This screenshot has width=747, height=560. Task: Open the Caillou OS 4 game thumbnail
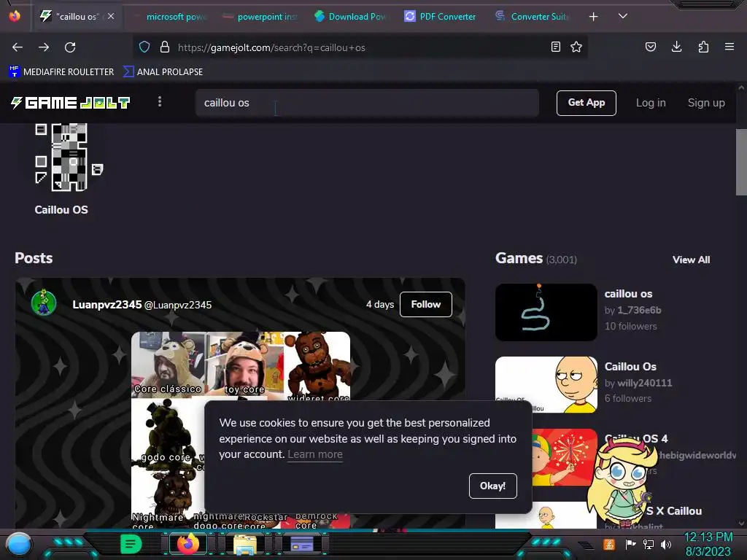[x=564, y=457]
